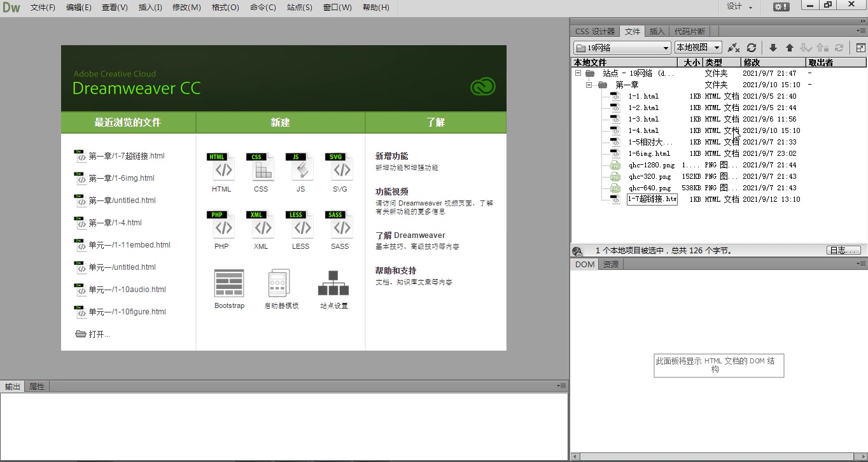Click the synchronize with remote icon
This screenshot has height=462, width=868.
(x=839, y=48)
